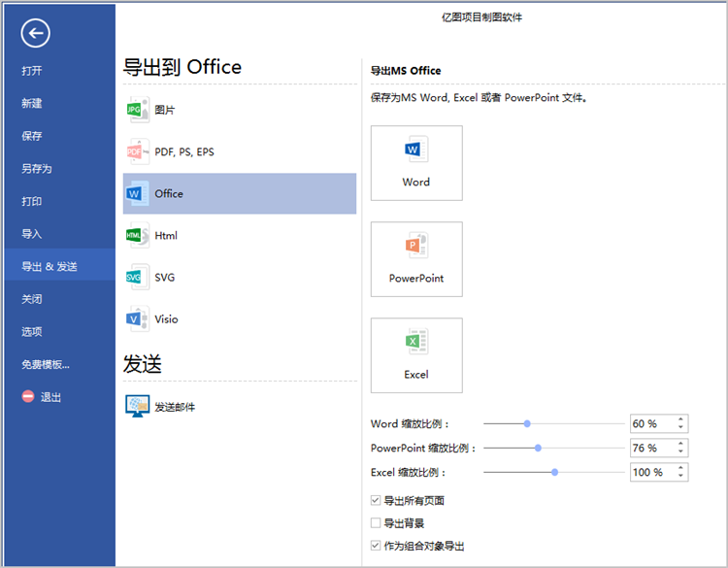This screenshot has width=728, height=568.
Task: Click the red exit icon beside 退出
Action: tap(28, 396)
